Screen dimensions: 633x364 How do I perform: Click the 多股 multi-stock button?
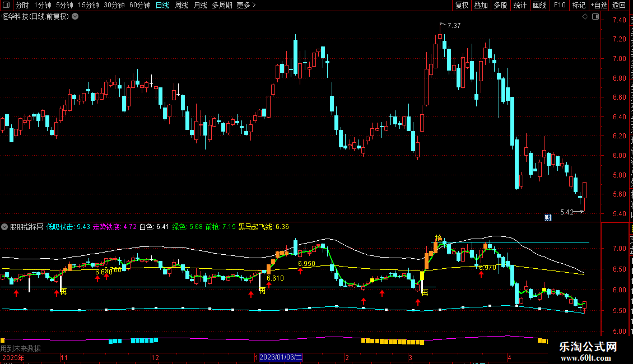point(501,5)
